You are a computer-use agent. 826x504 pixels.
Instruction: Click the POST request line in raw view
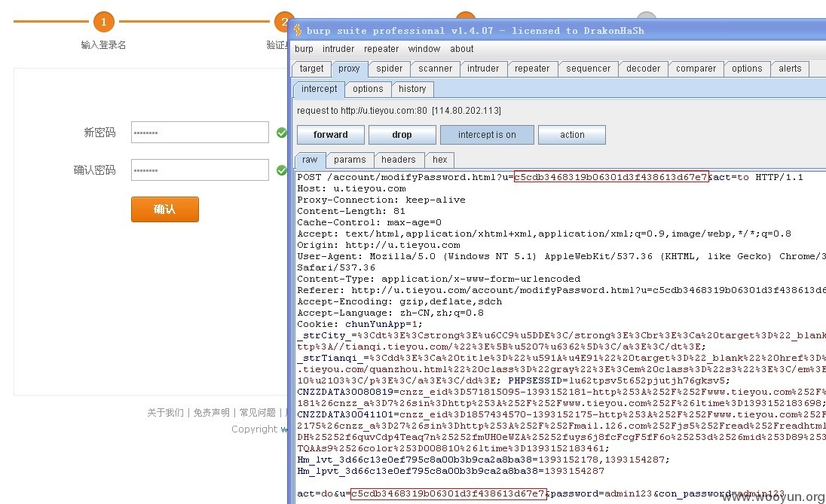(550, 178)
